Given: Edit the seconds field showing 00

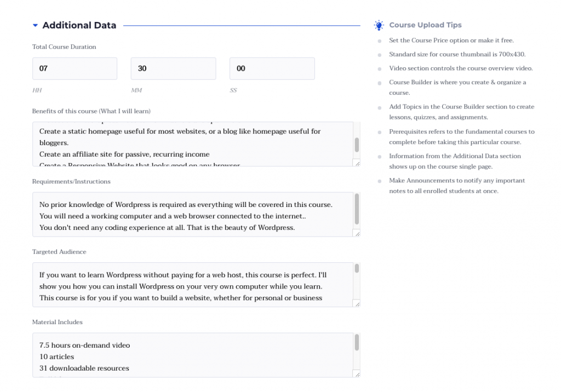Looking at the screenshot, I should pyautogui.click(x=272, y=68).
